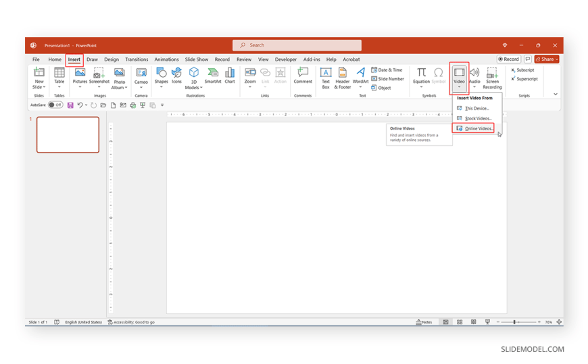Toggle AutoSave on
The height and width of the screenshot is (364, 588).
tap(55, 105)
